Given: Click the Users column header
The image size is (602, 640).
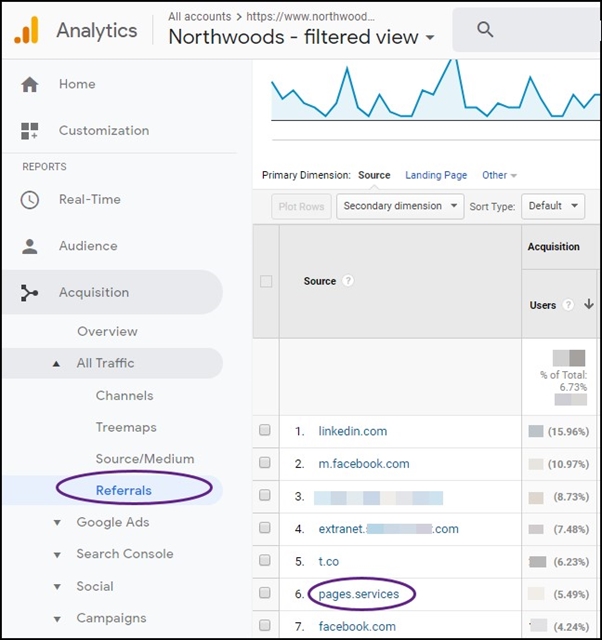Looking at the screenshot, I should pyautogui.click(x=542, y=305).
